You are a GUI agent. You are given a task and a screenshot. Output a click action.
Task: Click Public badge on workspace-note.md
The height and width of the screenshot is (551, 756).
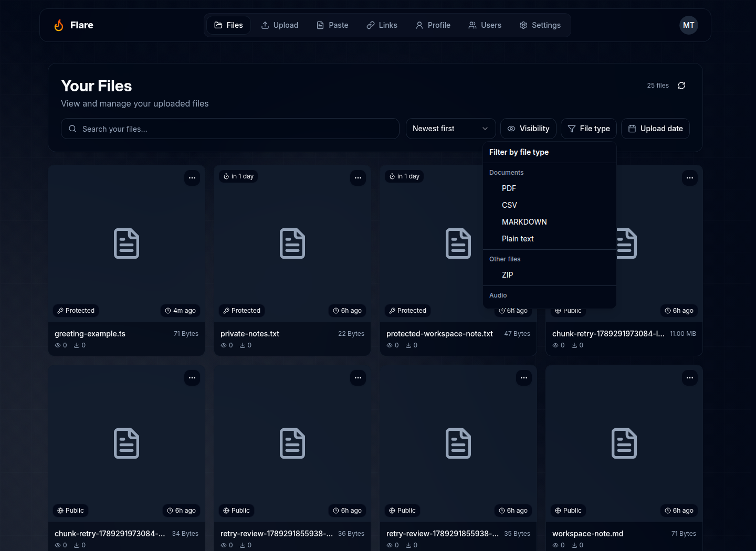coord(569,511)
